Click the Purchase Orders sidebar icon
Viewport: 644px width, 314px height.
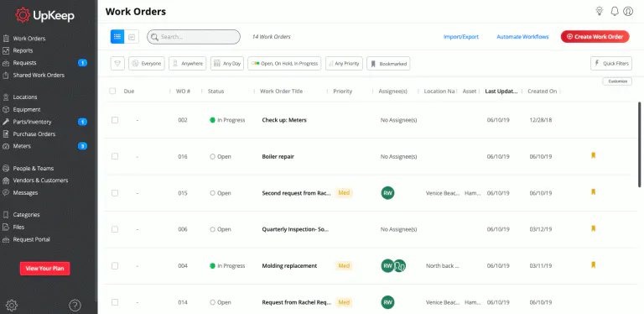pyautogui.click(x=6, y=134)
